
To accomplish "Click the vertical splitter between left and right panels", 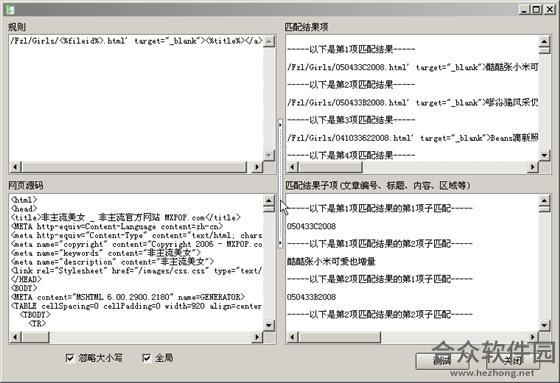I will click(x=280, y=184).
